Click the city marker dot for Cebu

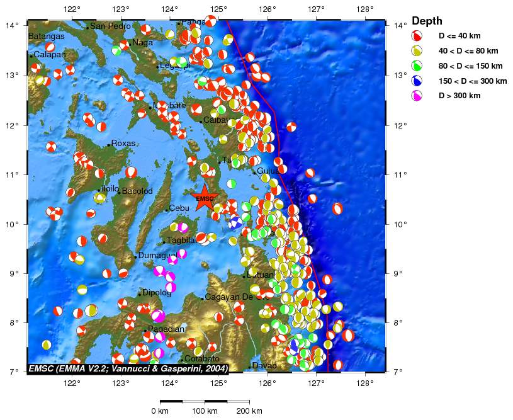click(x=167, y=210)
